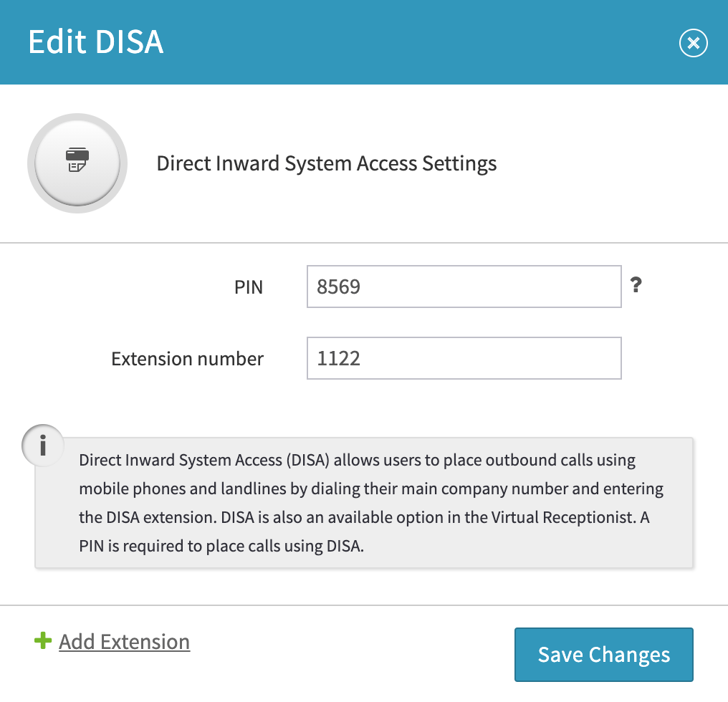Click the DISA description info paragraph
The width and height of the screenshot is (728, 702).
point(371,503)
